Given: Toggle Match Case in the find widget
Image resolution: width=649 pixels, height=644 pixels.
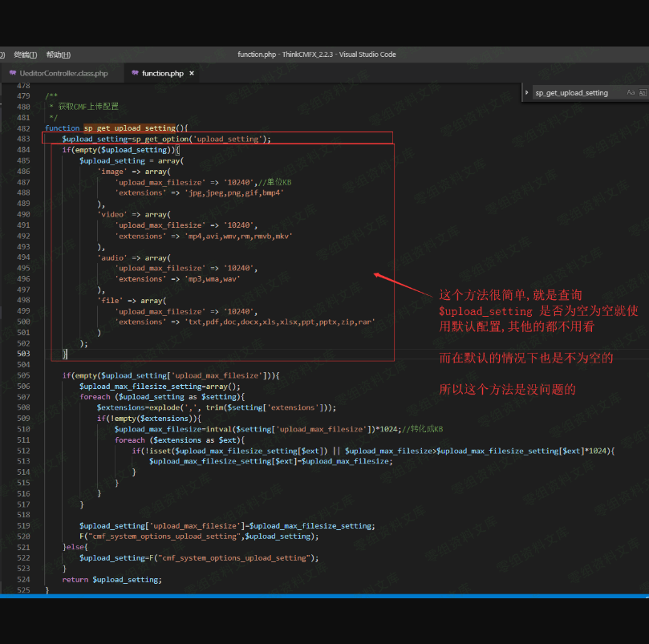Looking at the screenshot, I should pos(631,93).
